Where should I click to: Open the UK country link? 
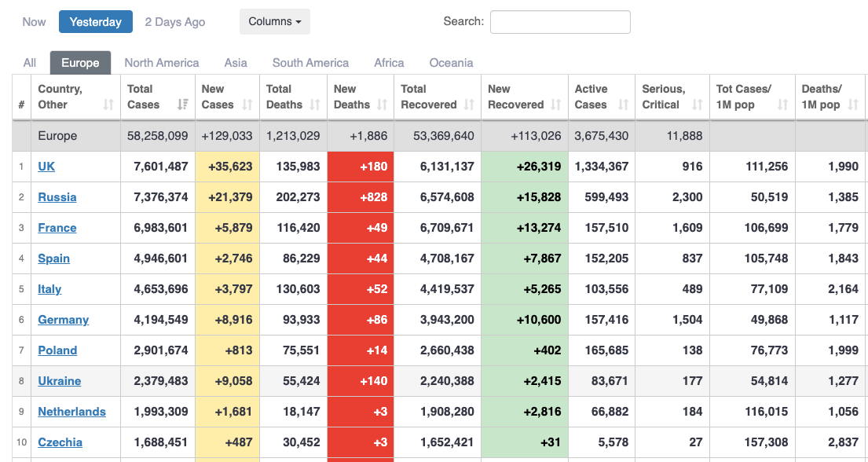(46, 167)
